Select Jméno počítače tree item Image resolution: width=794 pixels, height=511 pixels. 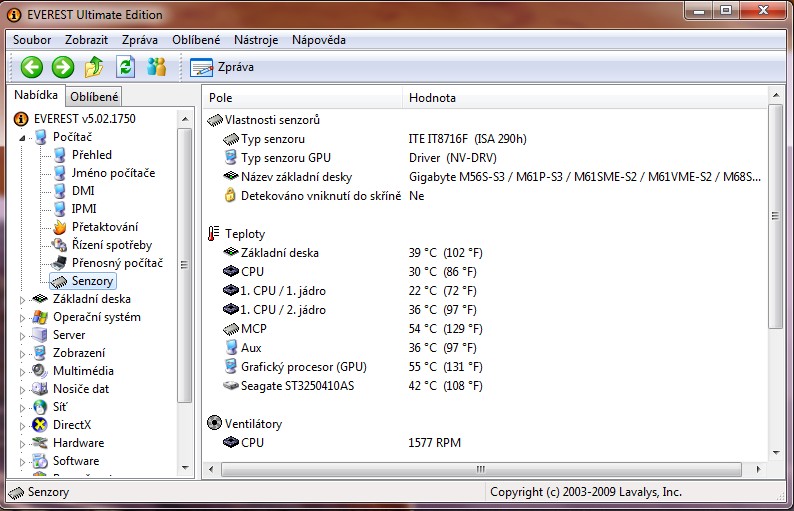[113, 173]
